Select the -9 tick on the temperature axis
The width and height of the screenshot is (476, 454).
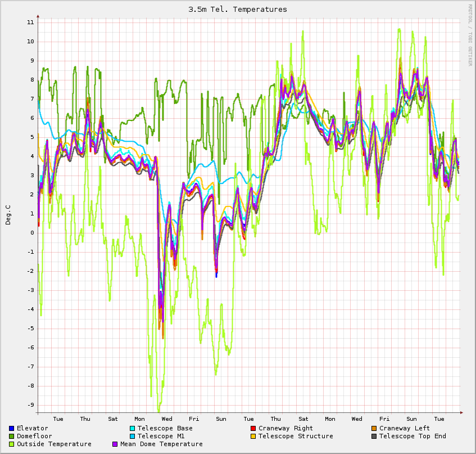tap(30, 405)
